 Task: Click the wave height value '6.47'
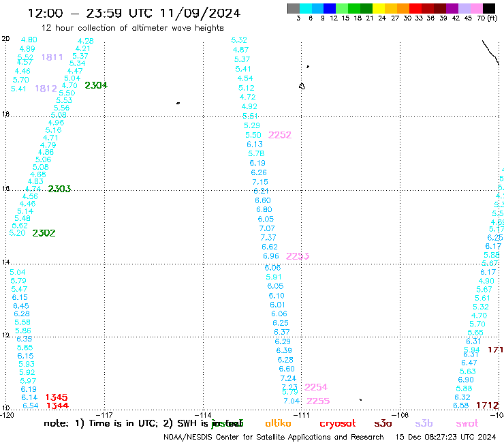(469, 363)
